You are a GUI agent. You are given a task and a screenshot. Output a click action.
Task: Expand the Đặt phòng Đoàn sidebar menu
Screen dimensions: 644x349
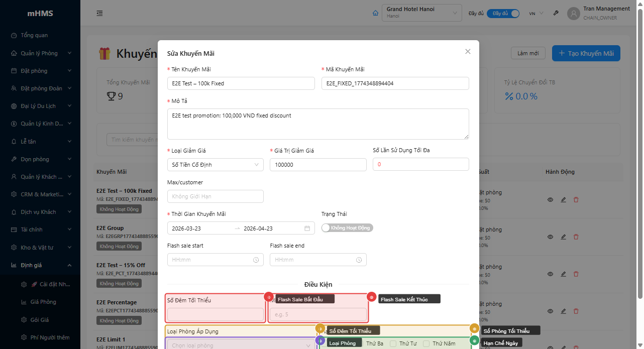[x=40, y=88]
